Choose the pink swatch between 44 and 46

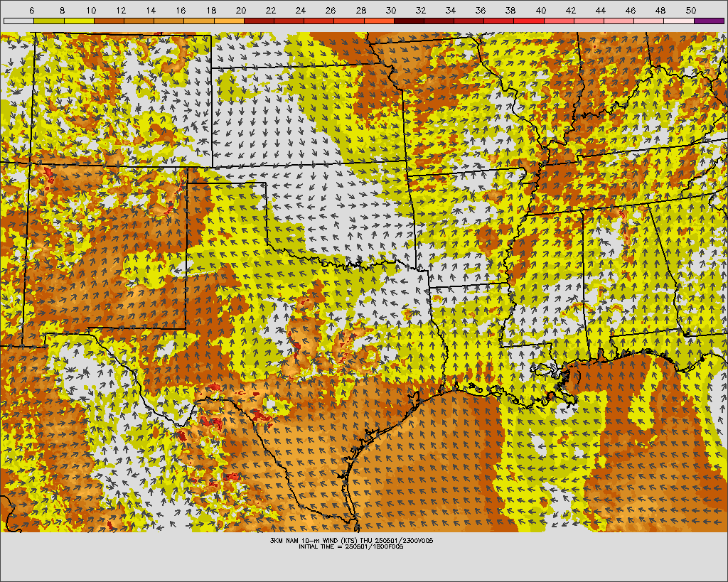(x=619, y=21)
